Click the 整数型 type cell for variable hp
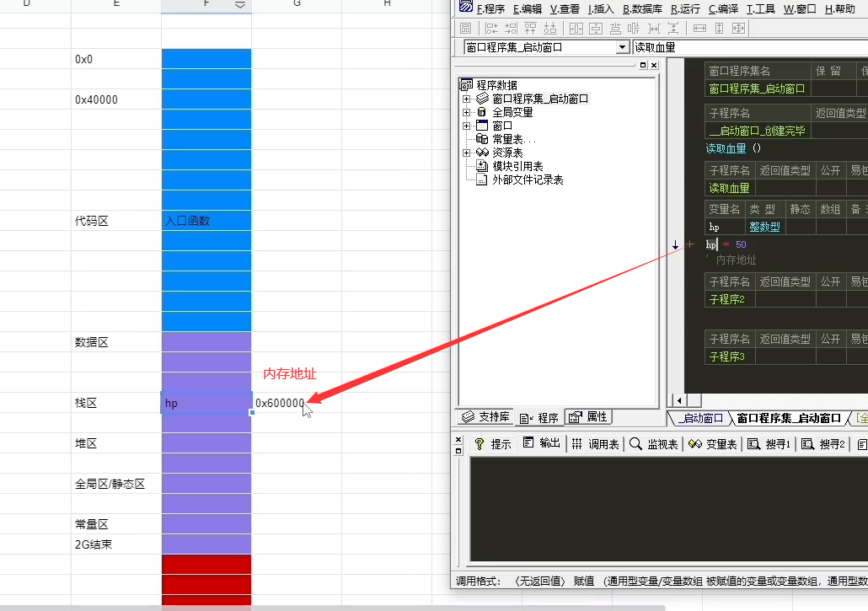This screenshot has height=611, width=868. 764,227
